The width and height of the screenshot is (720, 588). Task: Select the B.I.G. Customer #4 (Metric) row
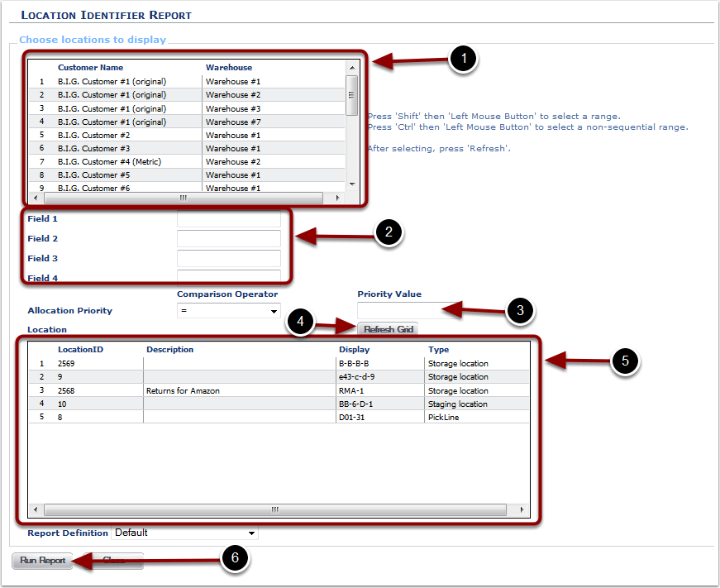coord(165,161)
